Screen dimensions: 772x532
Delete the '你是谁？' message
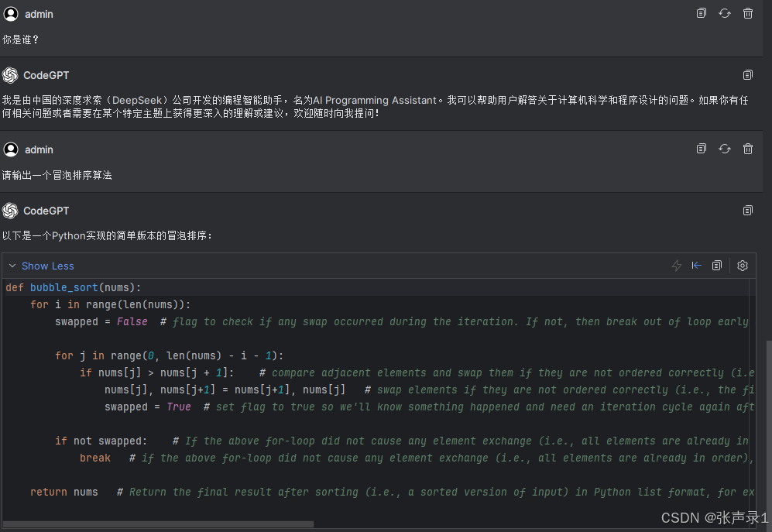[748, 13]
